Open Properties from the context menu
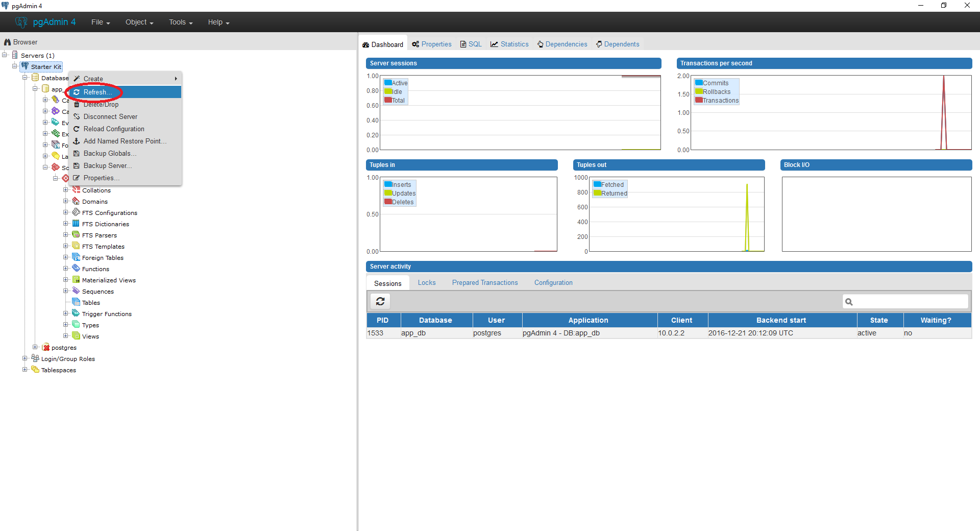980x531 pixels. 125,178
